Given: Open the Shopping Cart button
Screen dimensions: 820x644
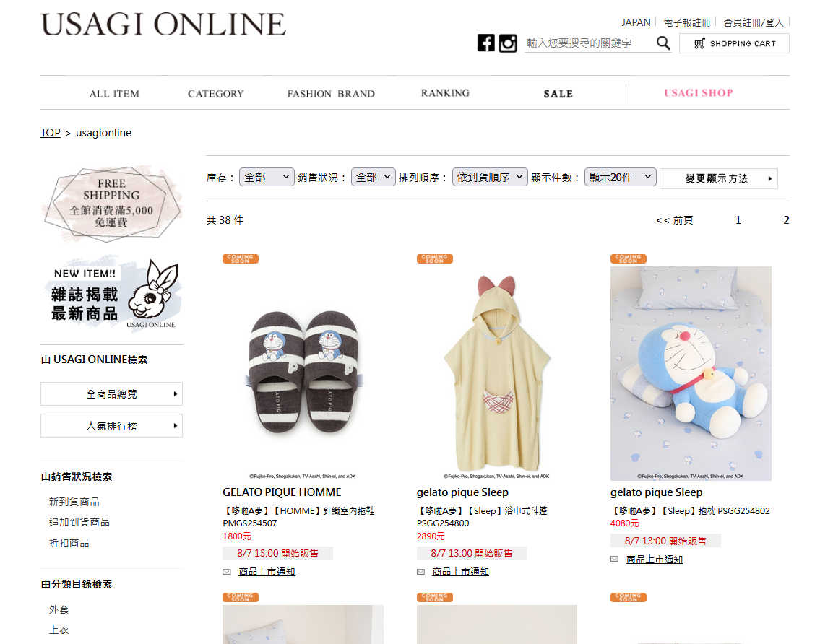Looking at the screenshot, I should click(x=734, y=43).
